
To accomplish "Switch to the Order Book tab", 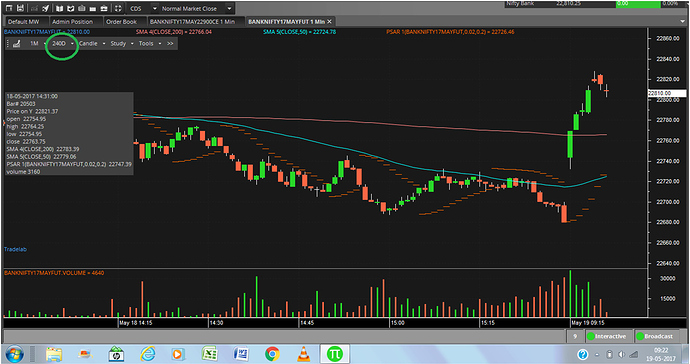I will (x=121, y=22).
